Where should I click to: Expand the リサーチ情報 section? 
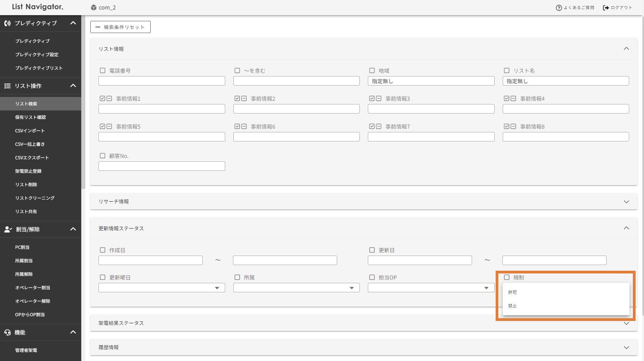[626, 202]
